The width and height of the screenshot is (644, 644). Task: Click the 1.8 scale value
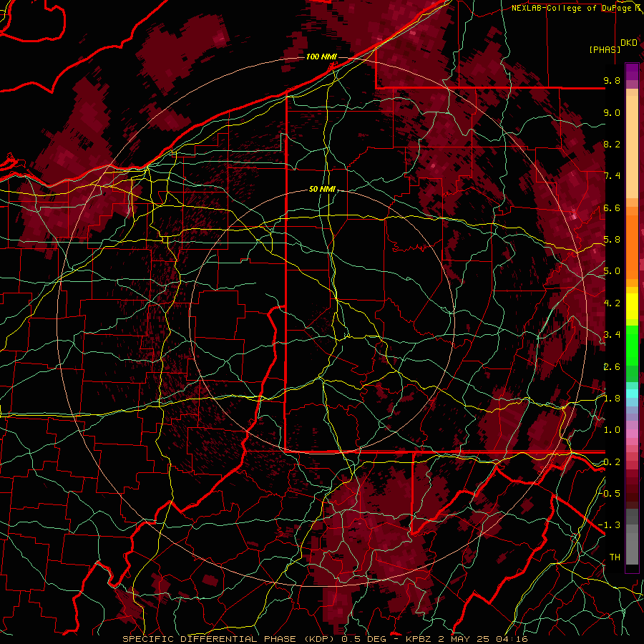[x=612, y=399]
